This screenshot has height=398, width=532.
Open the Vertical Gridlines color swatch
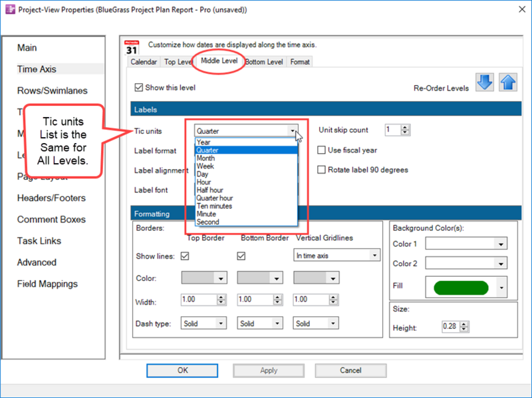coord(317,278)
